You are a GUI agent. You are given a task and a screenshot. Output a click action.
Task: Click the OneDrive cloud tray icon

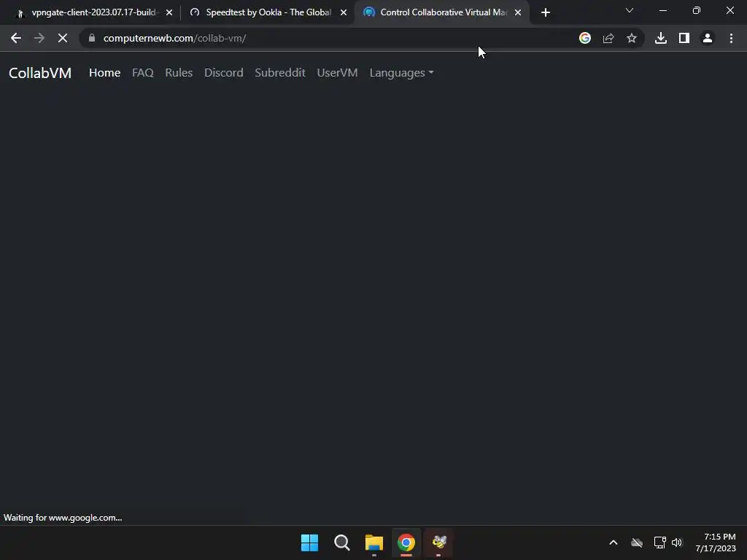(637, 542)
